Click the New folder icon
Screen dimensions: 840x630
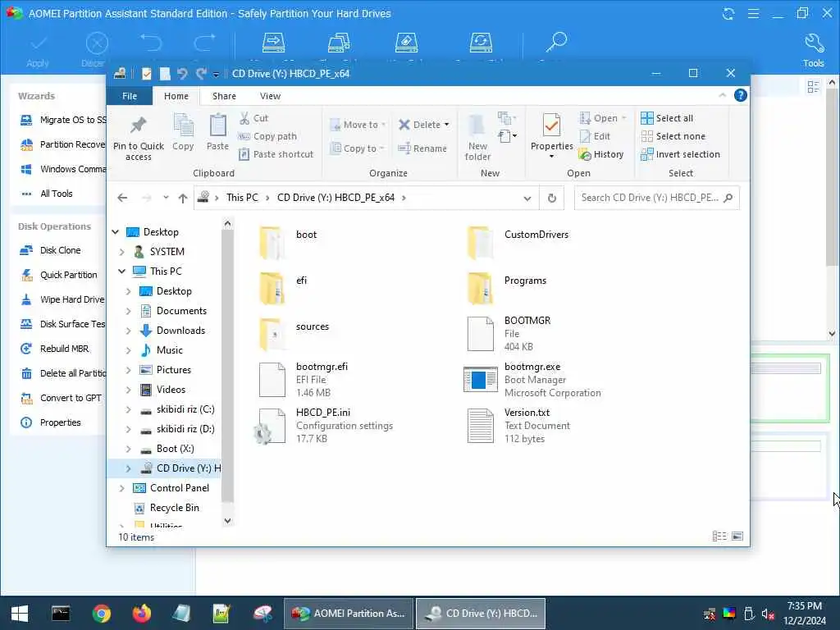[477, 126]
